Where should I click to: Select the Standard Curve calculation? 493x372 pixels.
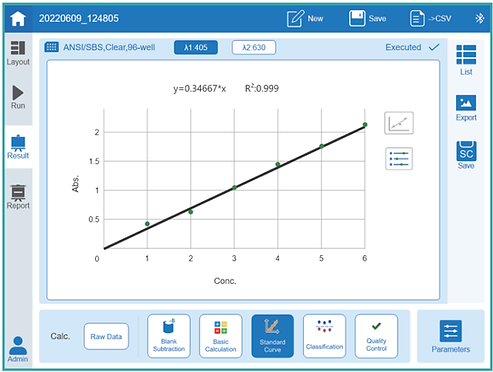tap(272, 336)
